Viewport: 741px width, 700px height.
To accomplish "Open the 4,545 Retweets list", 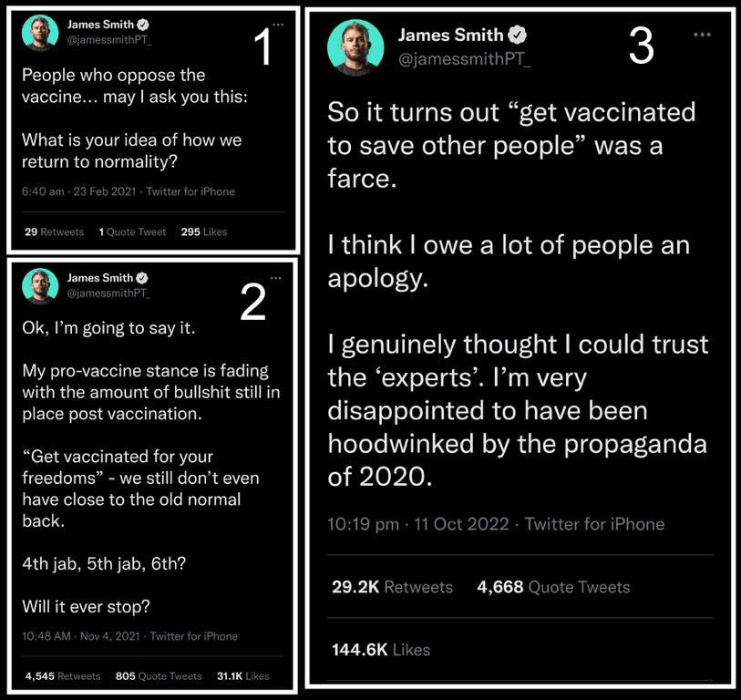I will click(x=63, y=675).
